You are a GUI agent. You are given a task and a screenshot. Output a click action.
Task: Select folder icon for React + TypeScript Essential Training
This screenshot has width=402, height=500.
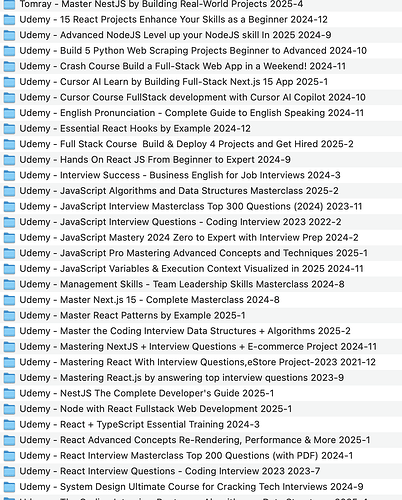(x=9, y=425)
